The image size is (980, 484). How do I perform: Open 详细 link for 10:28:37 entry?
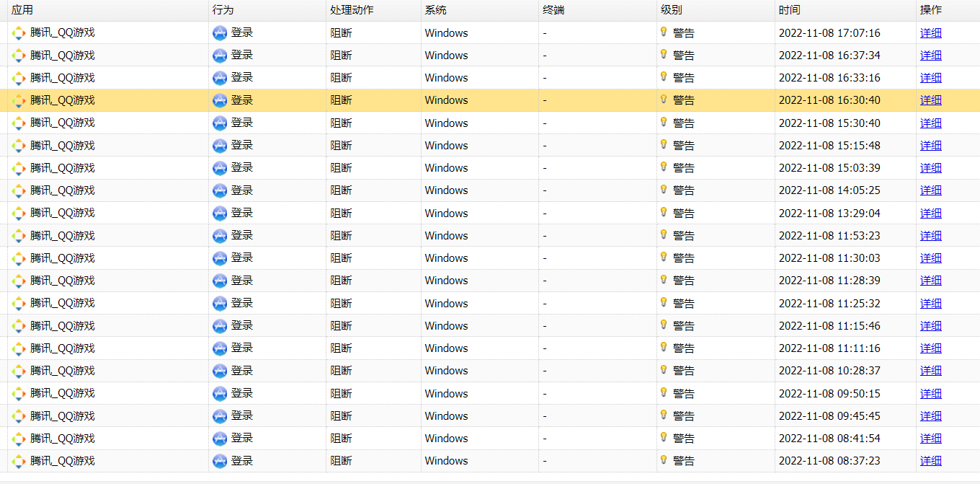[931, 371]
